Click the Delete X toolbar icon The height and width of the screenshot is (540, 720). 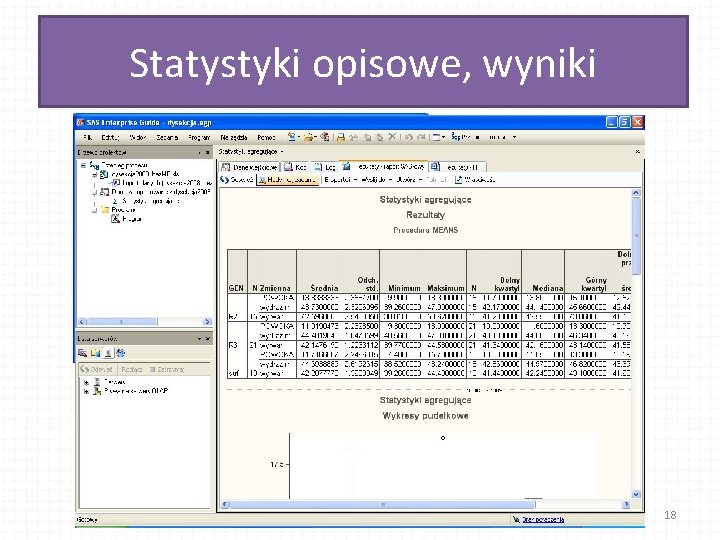tap(392, 137)
